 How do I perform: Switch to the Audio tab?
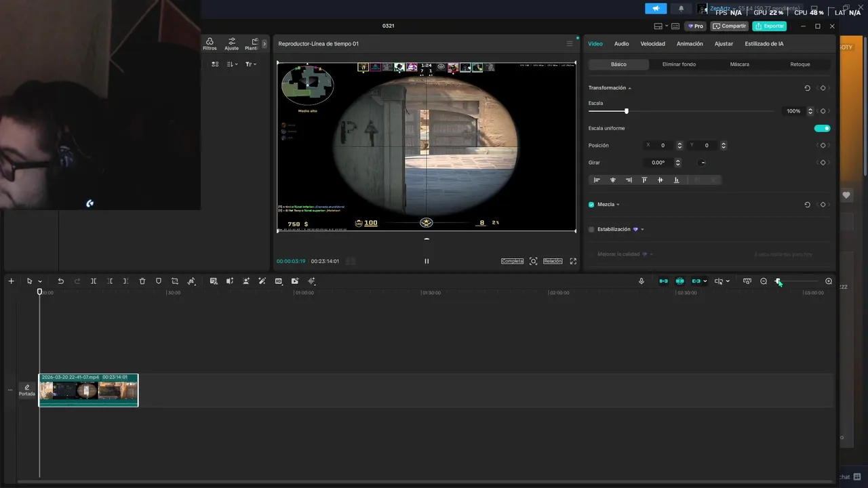pos(622,43)
